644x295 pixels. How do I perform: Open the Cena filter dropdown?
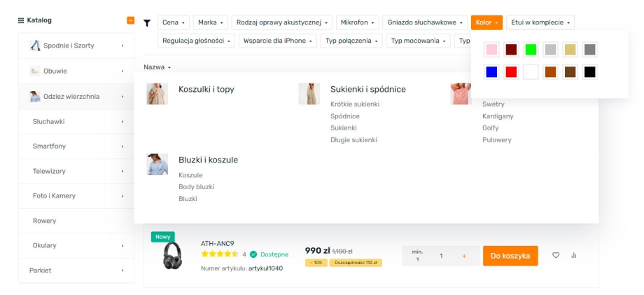[x=173, y=22]
